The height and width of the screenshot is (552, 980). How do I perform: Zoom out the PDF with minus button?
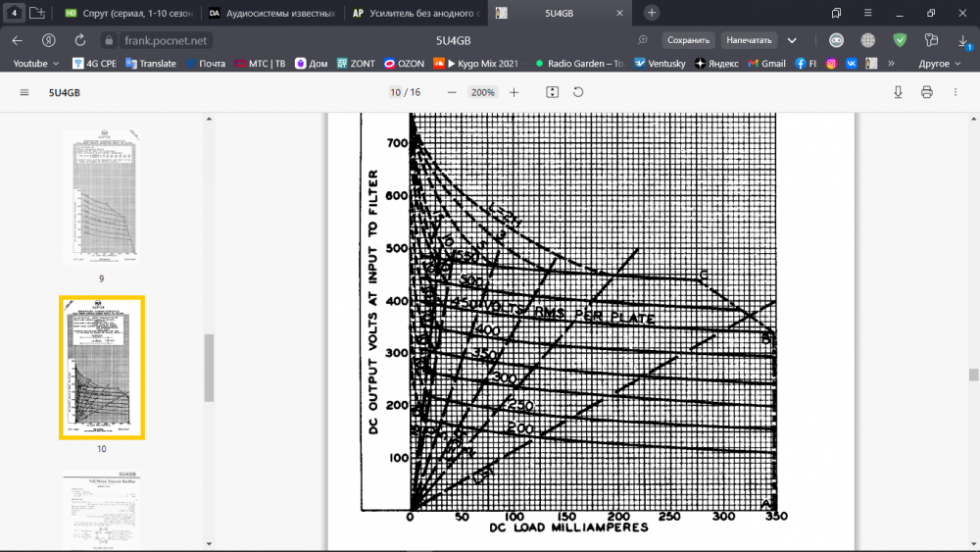pos(452,92)
